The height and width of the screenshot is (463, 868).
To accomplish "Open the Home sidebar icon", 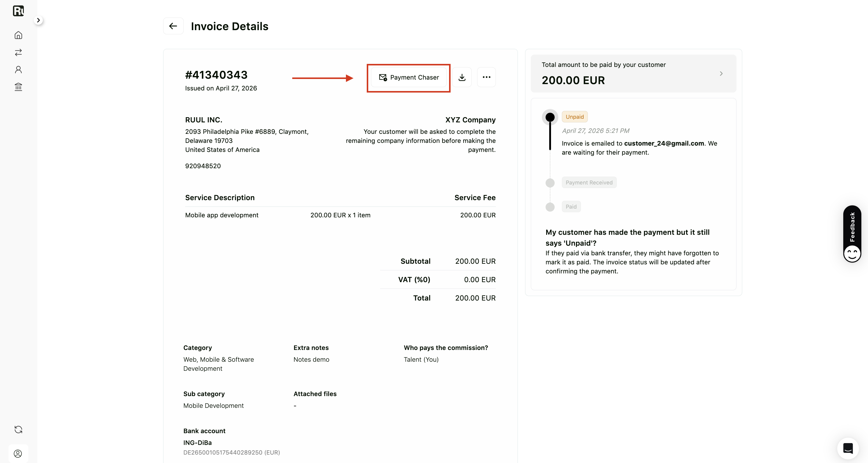I will [18, 35].
